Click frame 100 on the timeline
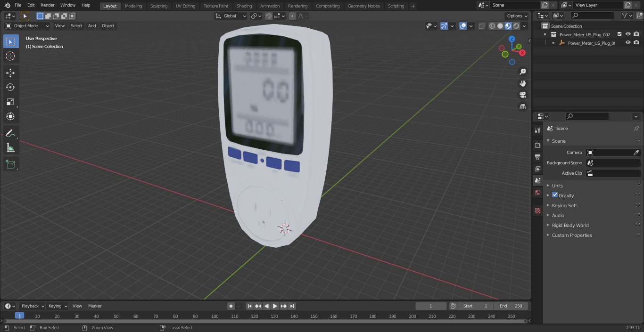 [215, 316]
